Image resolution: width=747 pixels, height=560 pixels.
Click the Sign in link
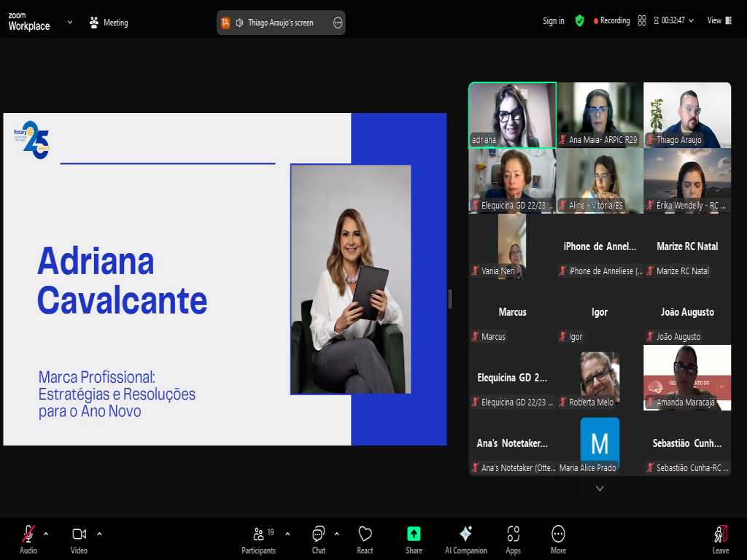click(x=553, y=21)
